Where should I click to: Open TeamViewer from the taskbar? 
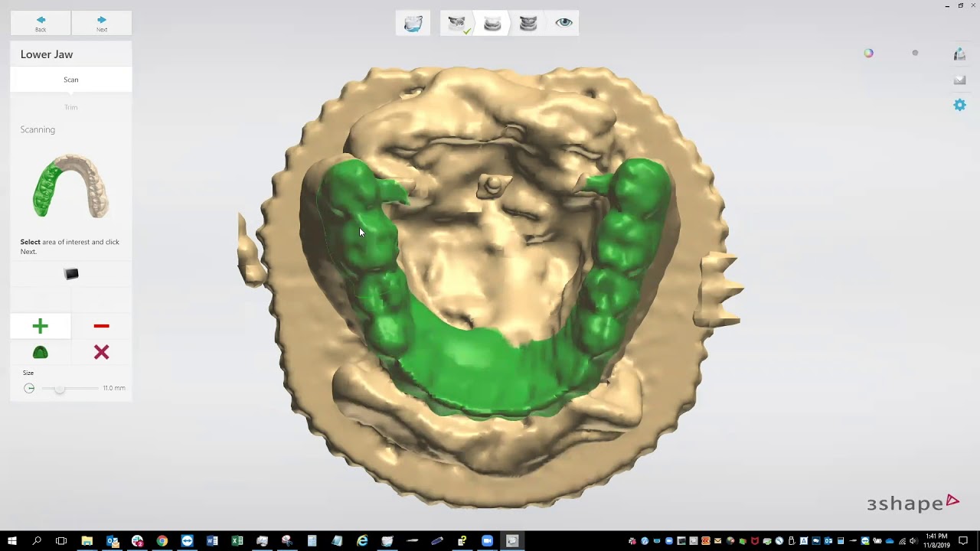[x=188, y=541]
